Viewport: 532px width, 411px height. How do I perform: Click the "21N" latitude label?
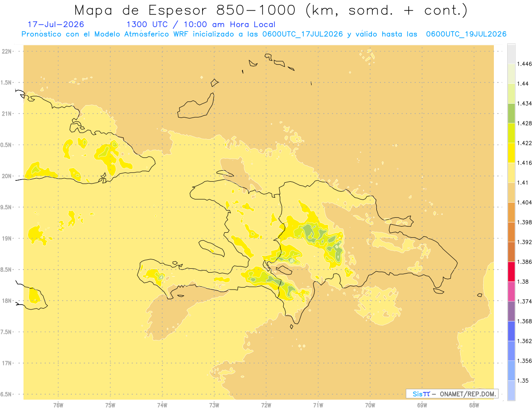(7, 114)
